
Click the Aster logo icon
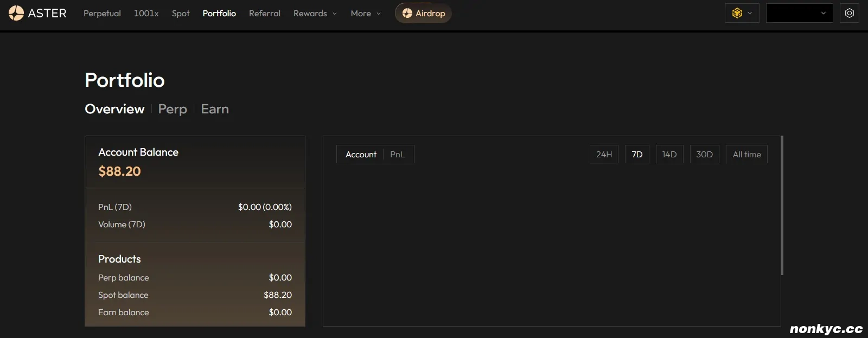[16, 13]
